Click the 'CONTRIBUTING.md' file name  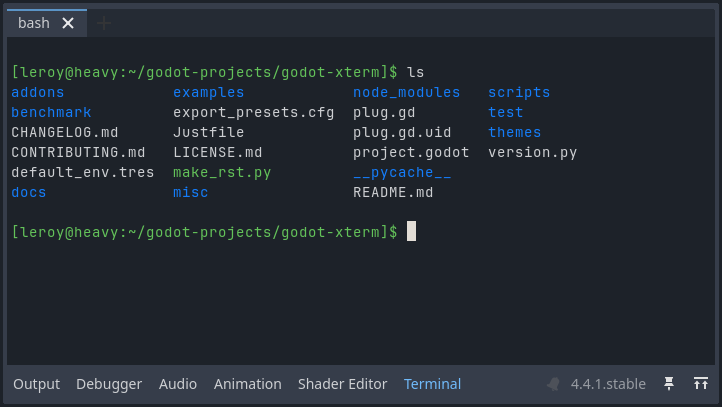pyautogui.click(x=78, y=152)
